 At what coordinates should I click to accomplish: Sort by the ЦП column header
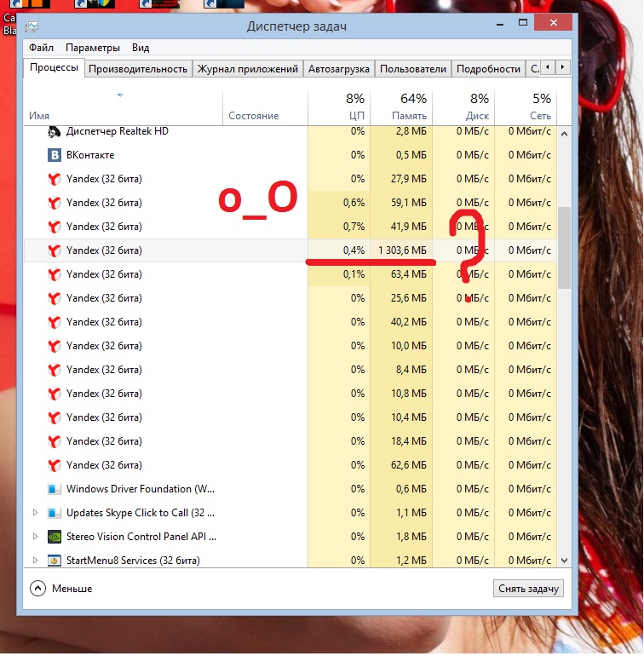pos(339,107)
